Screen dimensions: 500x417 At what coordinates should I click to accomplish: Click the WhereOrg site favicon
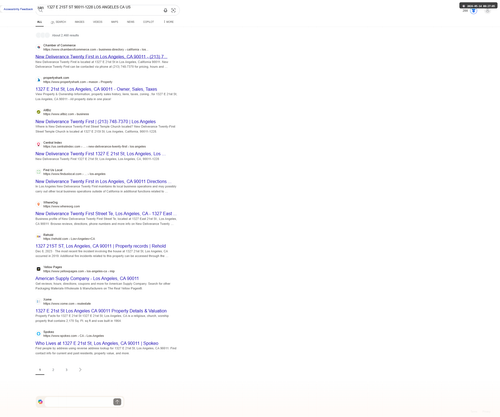pyautogui.click(x=38, y=204)
